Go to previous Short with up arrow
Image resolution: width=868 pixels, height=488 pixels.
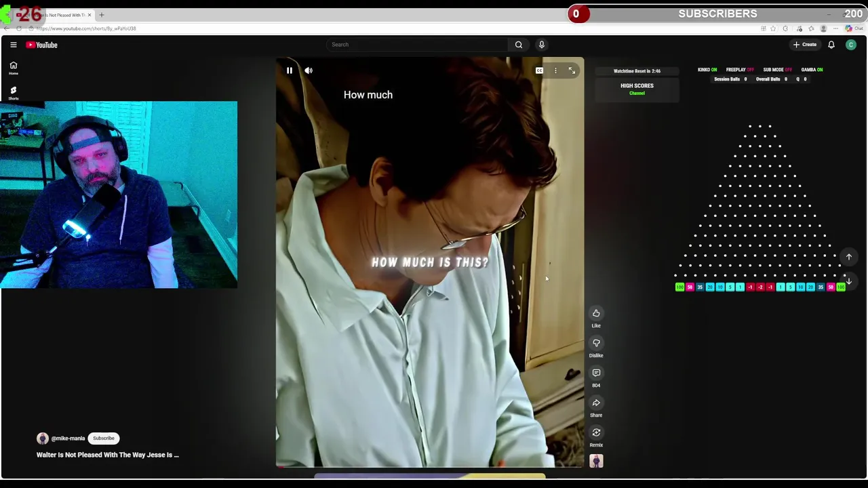pos(848,257)
